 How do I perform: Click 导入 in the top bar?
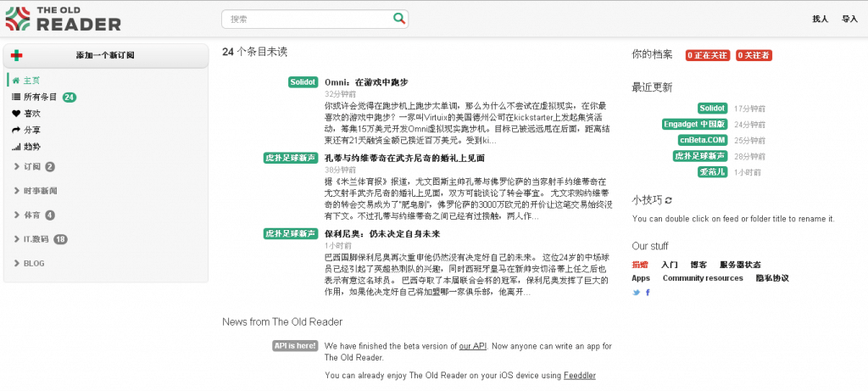tap(849, 19)
